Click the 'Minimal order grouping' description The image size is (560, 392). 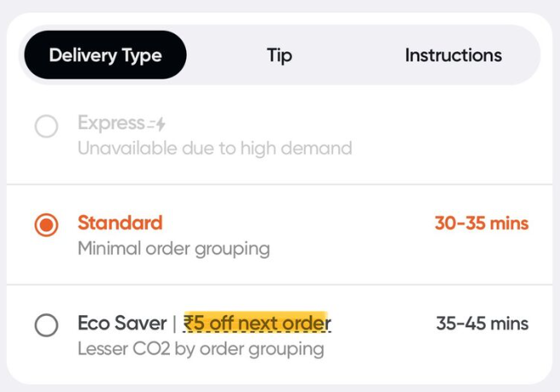click(173, 249)
